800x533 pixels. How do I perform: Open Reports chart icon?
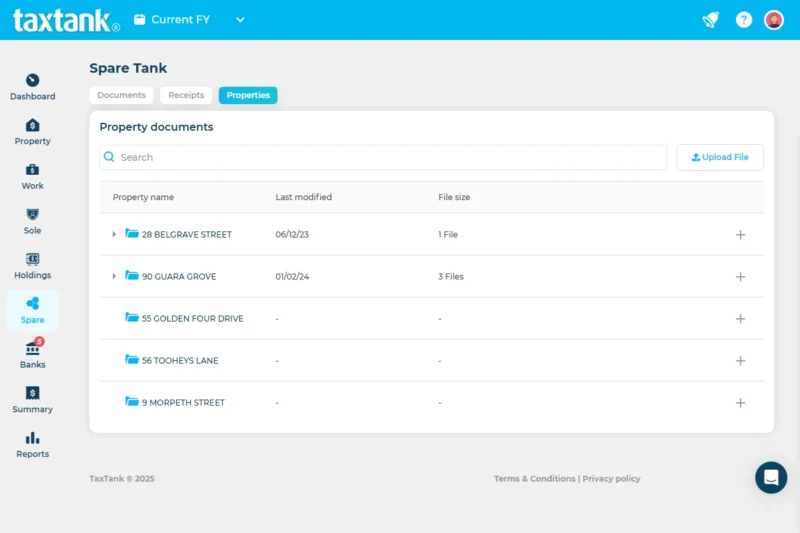(x=32, y=439)
